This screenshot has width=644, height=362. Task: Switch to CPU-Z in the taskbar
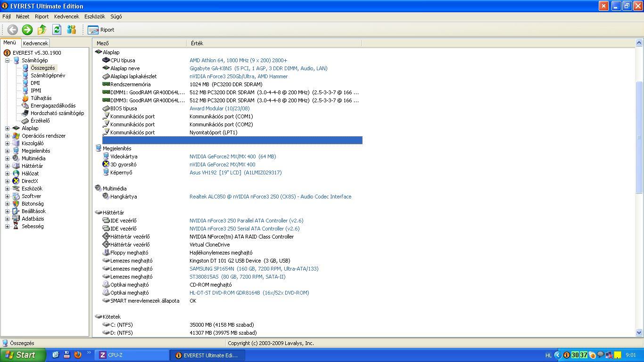(132, 355)
